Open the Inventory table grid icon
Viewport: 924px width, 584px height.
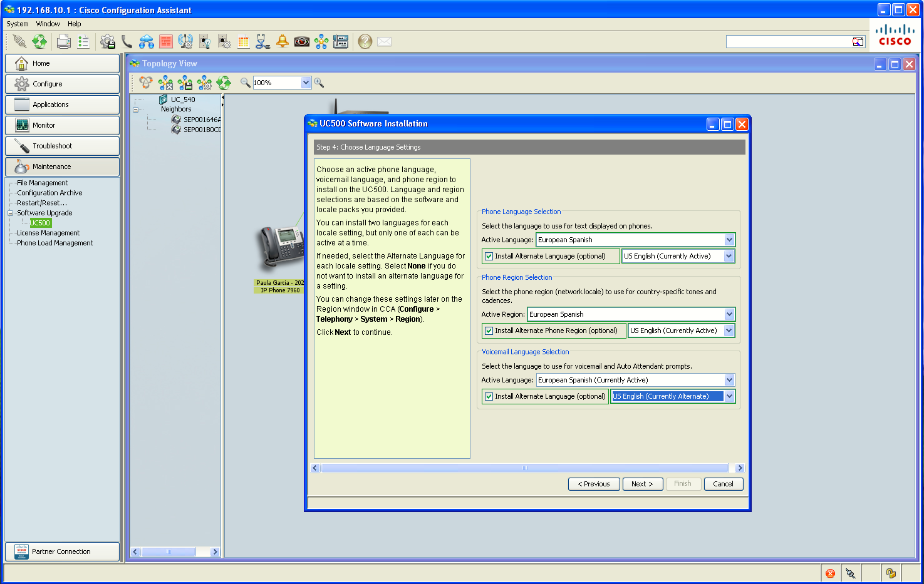pos(244,41)
